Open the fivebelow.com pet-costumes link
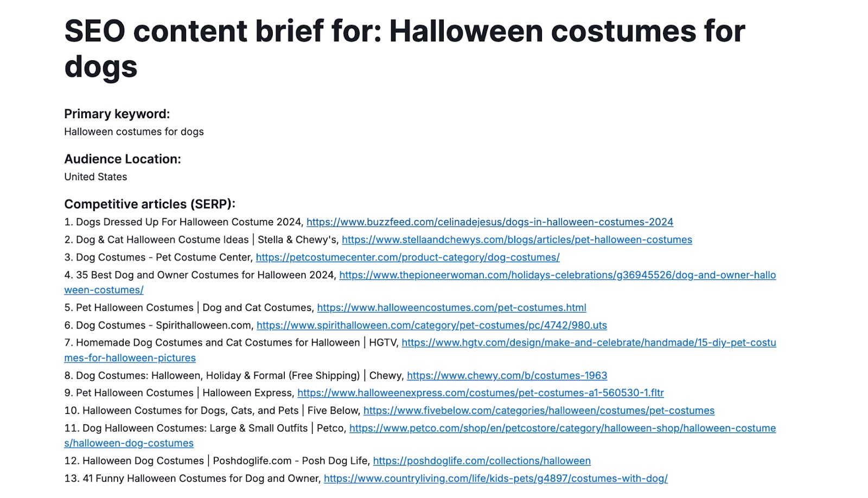The height and width of the screenshot is (498, 868). click(x=539, y=411)
